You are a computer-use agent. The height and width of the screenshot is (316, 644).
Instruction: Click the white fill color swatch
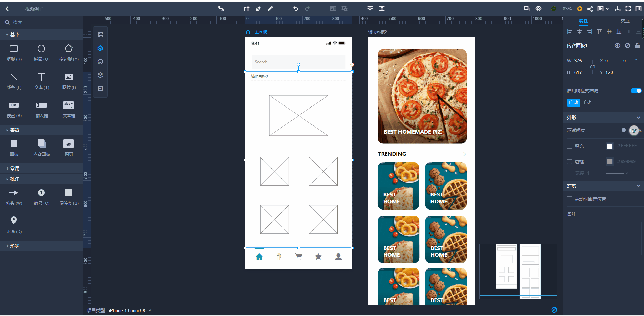[610, 146]
